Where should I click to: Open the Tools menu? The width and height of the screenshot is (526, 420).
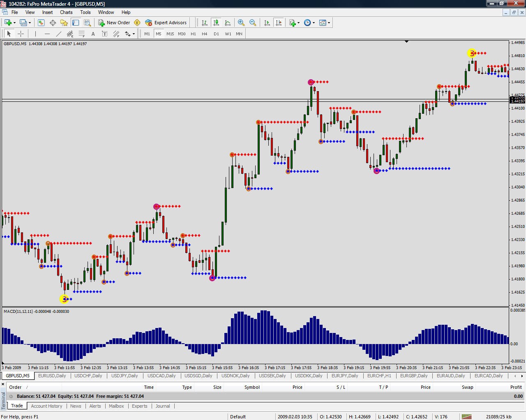tap(85, 12)
